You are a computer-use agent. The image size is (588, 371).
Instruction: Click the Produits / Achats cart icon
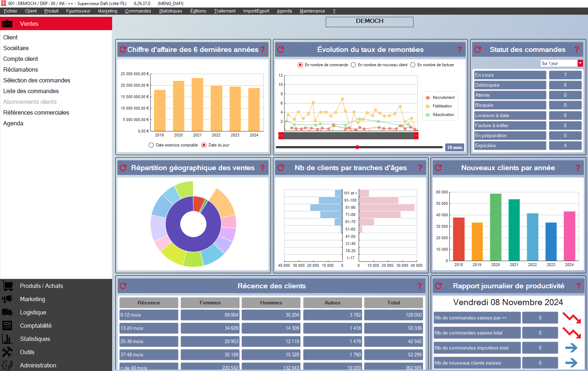point(7,286)
